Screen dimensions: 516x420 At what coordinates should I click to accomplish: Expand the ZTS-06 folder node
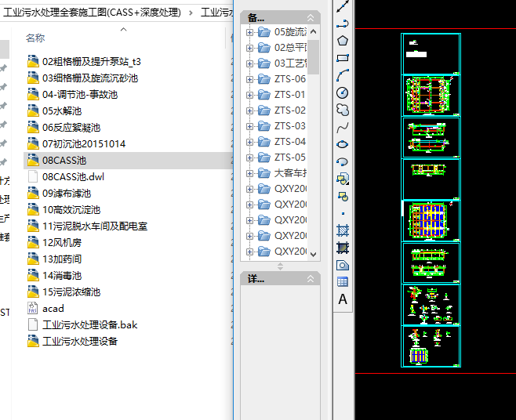pos(250,79)
